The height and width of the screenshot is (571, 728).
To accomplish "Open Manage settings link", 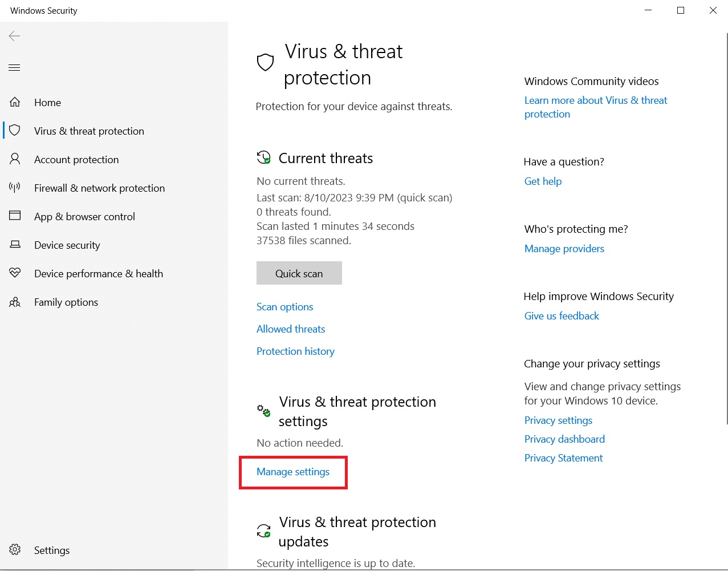I will tap(293, 472).
